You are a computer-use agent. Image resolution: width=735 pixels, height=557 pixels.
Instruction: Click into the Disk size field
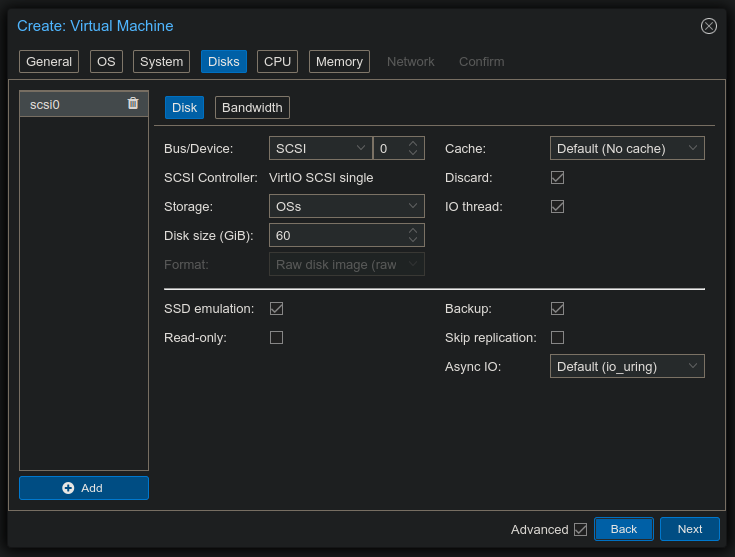(x=335, y=235)
